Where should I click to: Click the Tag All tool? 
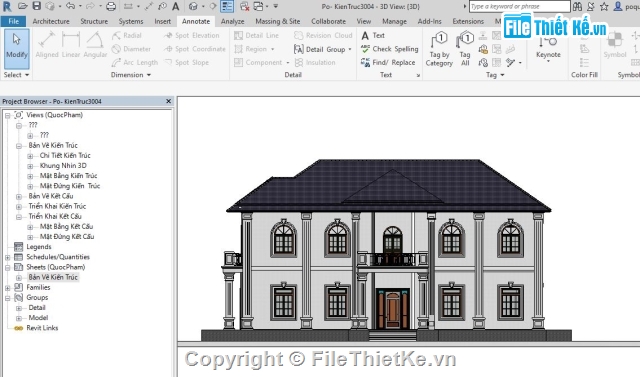(x=465, y=49)
